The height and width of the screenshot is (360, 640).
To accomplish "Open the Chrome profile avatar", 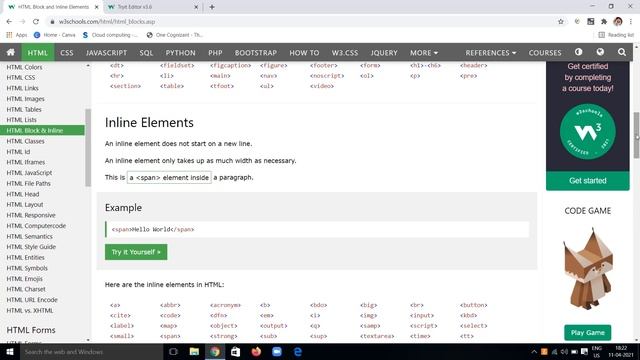I will 618,22.
